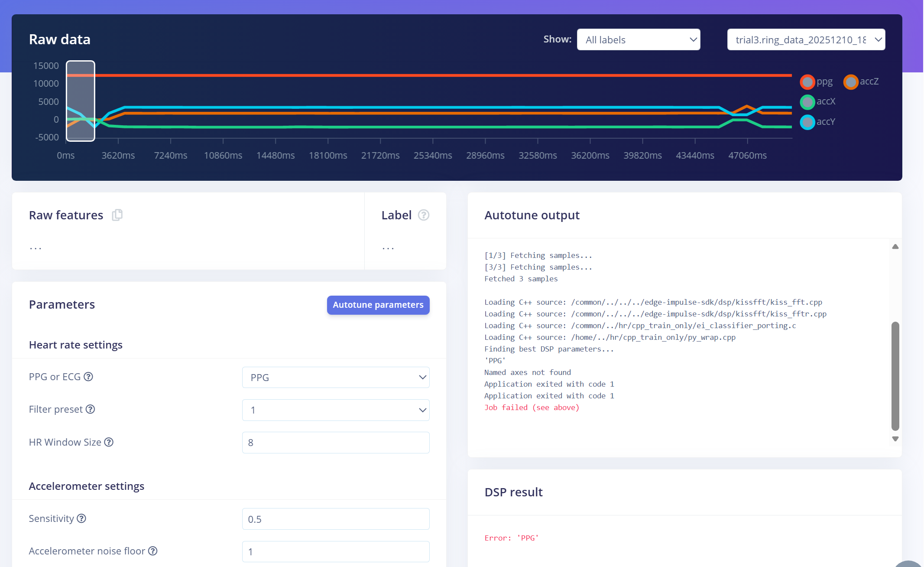Open the trial3.ring_data sample dropdown
Image resolution: width=924 pixels, height=567 pixels.
[806, 40]
